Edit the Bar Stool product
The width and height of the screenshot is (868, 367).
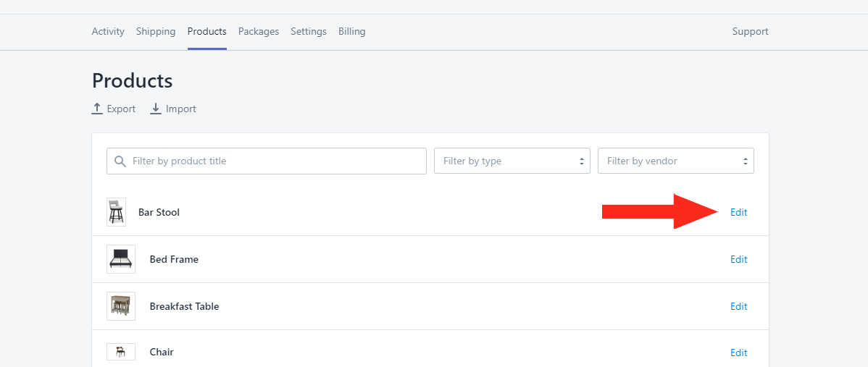pyautogui.click(x=738, y=212)
